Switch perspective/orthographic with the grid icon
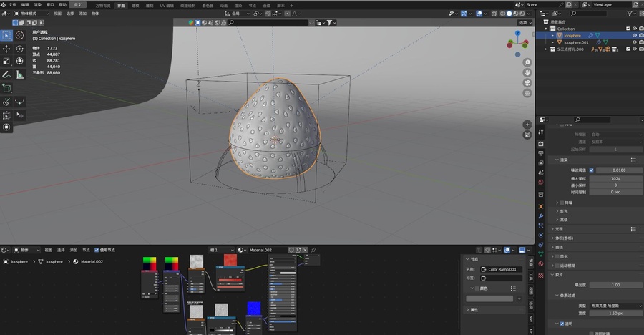Image resolution: width=644 pixels, height=335 pixels. [x=527, y=93]
